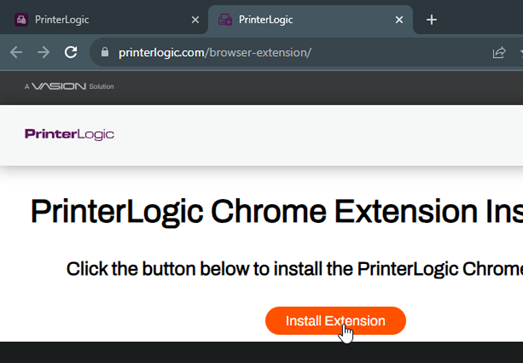View site info via the lock icon
The width and height of the screenshot is (523, 363).
coord(105,52)
